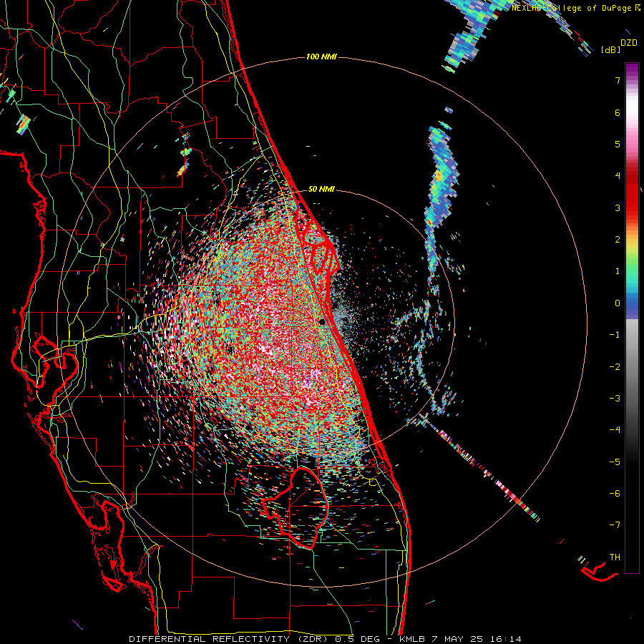
Task: Click the "2" tick label on the scale
Action: (618, 240)
